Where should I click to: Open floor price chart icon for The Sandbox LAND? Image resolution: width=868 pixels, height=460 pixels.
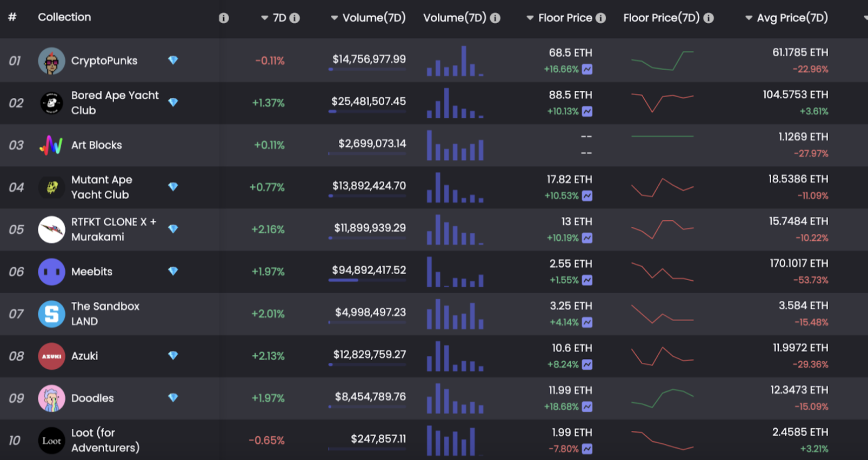587,322
